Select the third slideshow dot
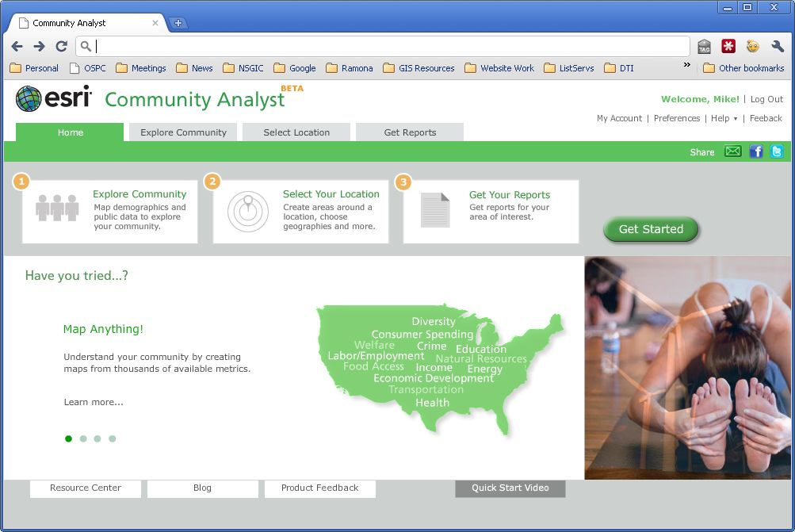The width and height of the screenshot is (795, 532). pyautogui.click(x=97, y=438)
